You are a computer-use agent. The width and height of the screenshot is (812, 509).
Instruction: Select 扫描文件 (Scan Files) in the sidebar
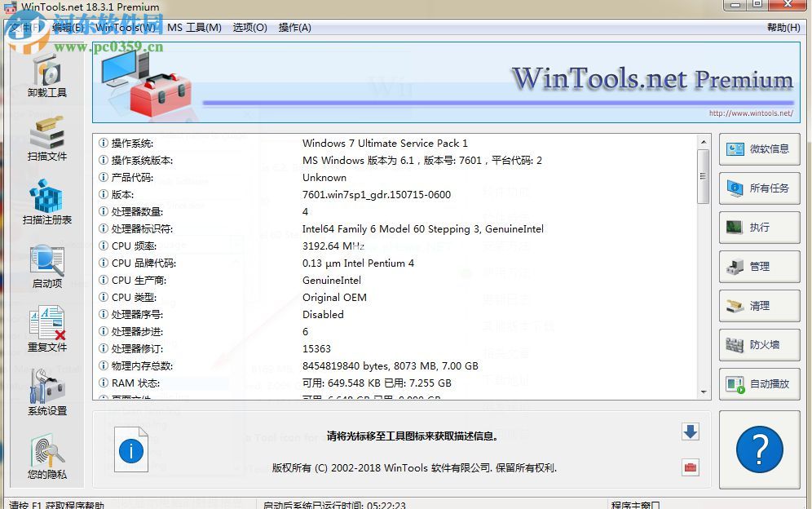point(46,139)
